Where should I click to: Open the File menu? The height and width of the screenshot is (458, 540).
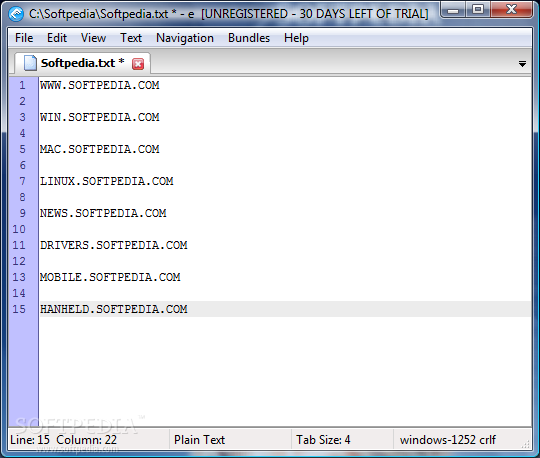[24, 38]
